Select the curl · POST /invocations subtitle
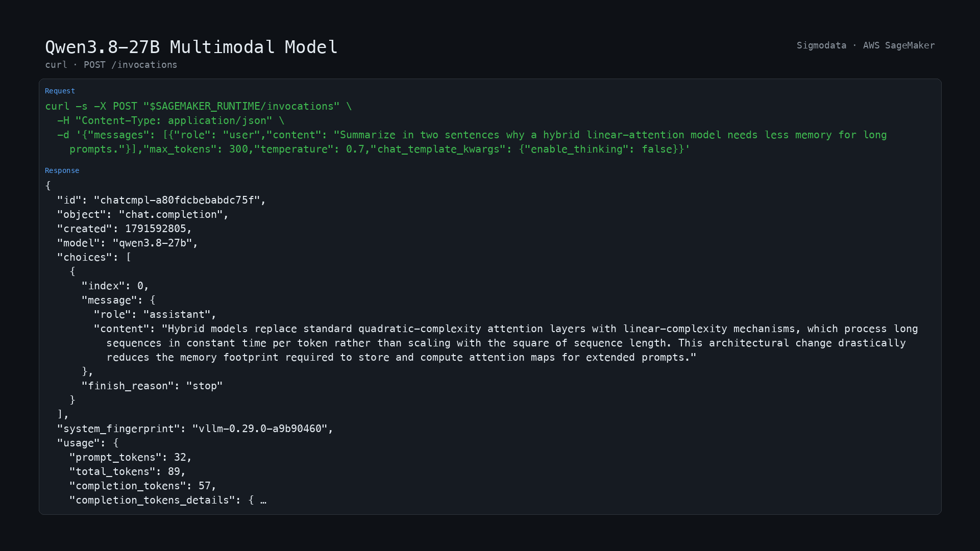This screenshot has height=551, width=980. pyautogui.click(x=111, y=65)
